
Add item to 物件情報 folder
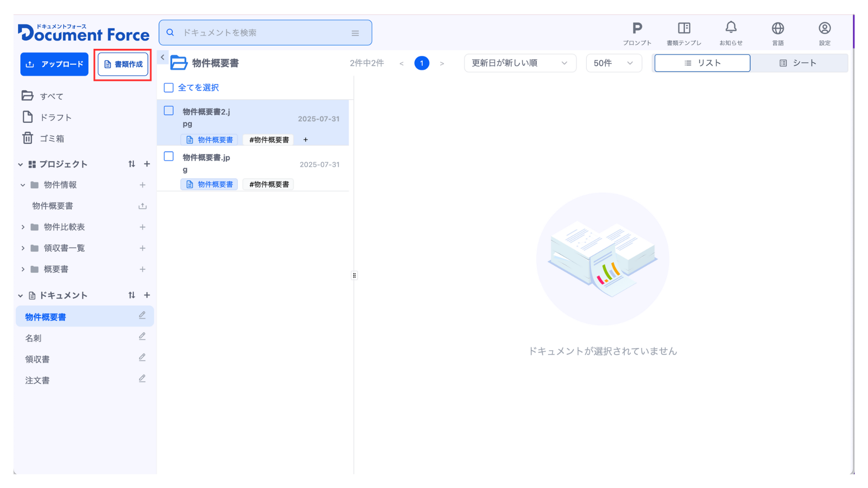click(142, 185)
